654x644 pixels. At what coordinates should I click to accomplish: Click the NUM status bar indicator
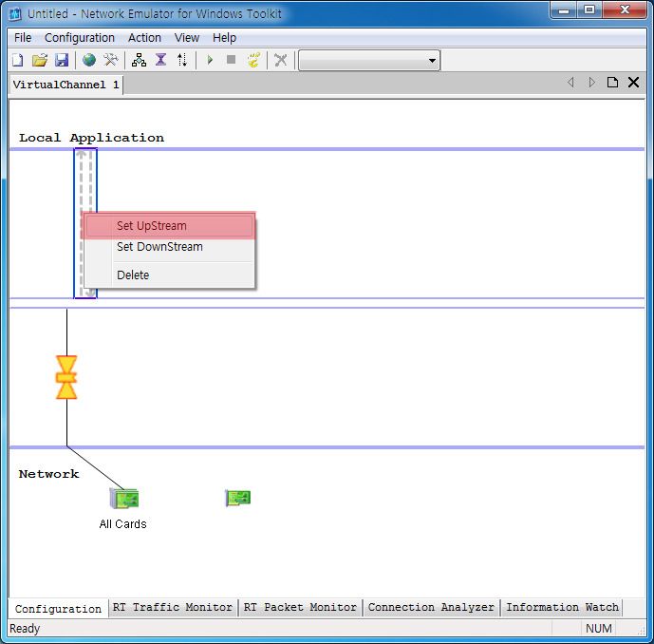(599, 629)
